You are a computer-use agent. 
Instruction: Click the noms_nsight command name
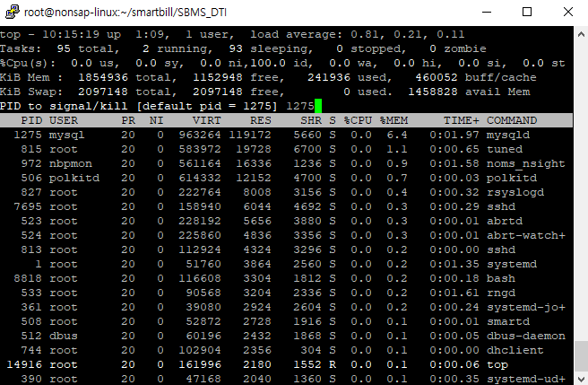pos(526,163)
